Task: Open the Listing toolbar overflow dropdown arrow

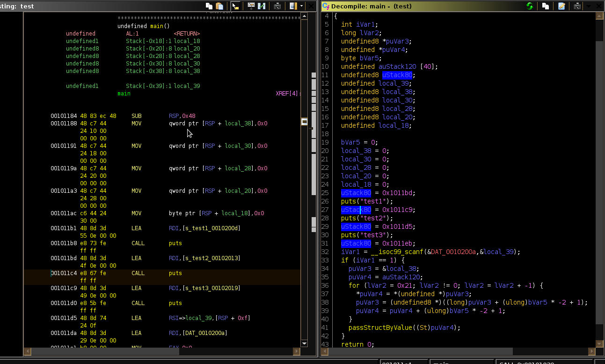Action: point(301,6)
